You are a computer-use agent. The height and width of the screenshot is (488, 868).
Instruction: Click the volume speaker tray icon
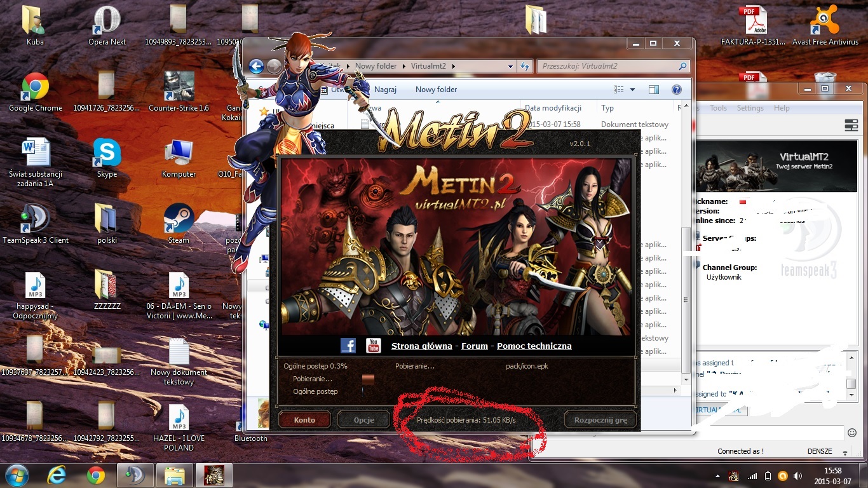point(799,476)
